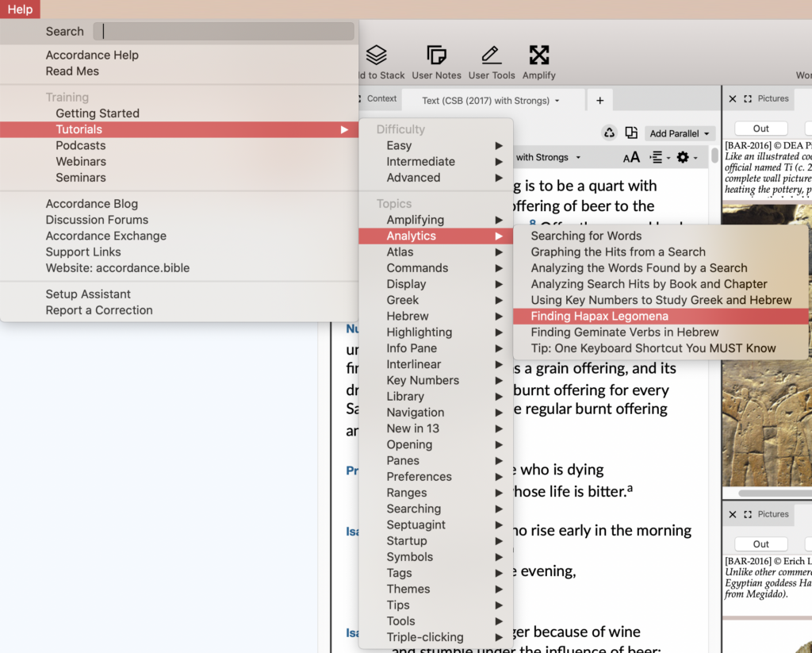Click Out button in upper Pictures pane
Screen dimensions: 812x653
point(760,129)
